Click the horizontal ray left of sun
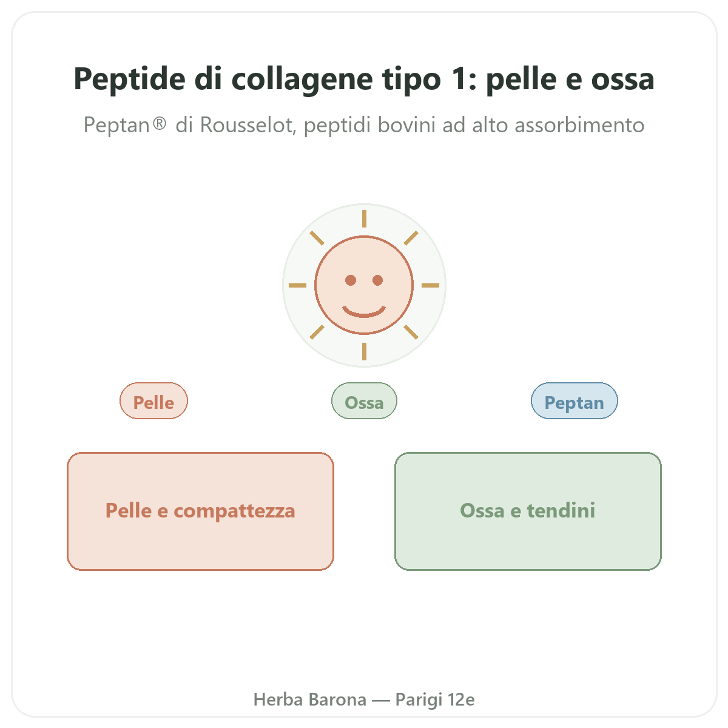Viewport: 728px width, 728px height. click(x=297, y=285)
